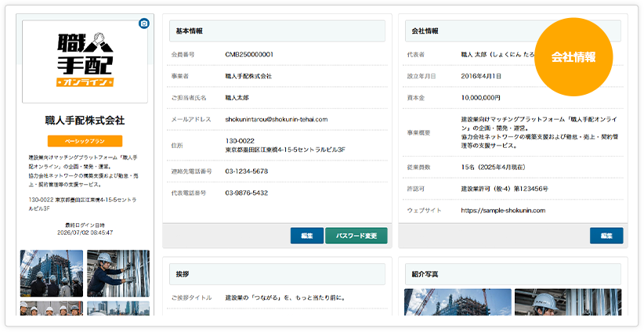Open sidebar photo of worker installing panels
This screenshot has width=644, height=332.
point(118,273)
